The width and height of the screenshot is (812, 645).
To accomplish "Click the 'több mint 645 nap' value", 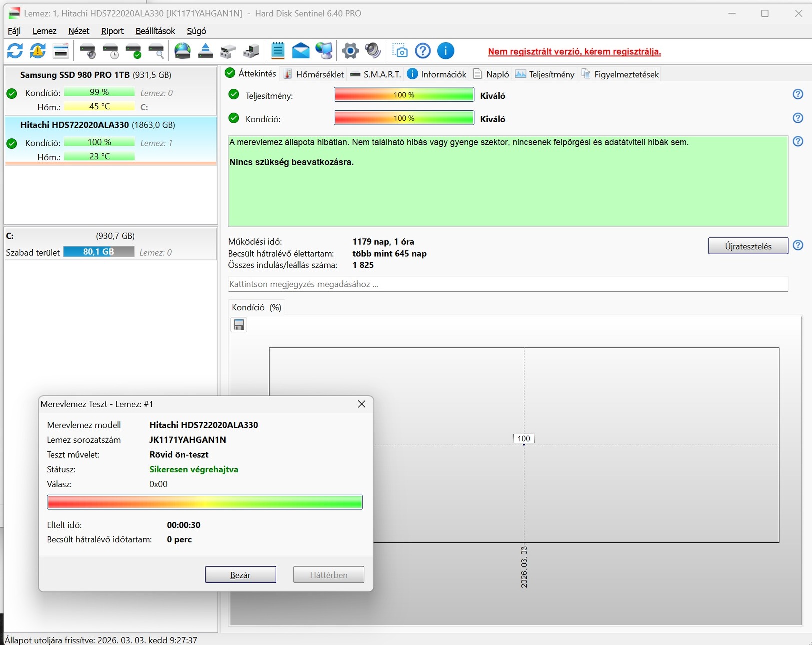I will [x=389, y=254].
